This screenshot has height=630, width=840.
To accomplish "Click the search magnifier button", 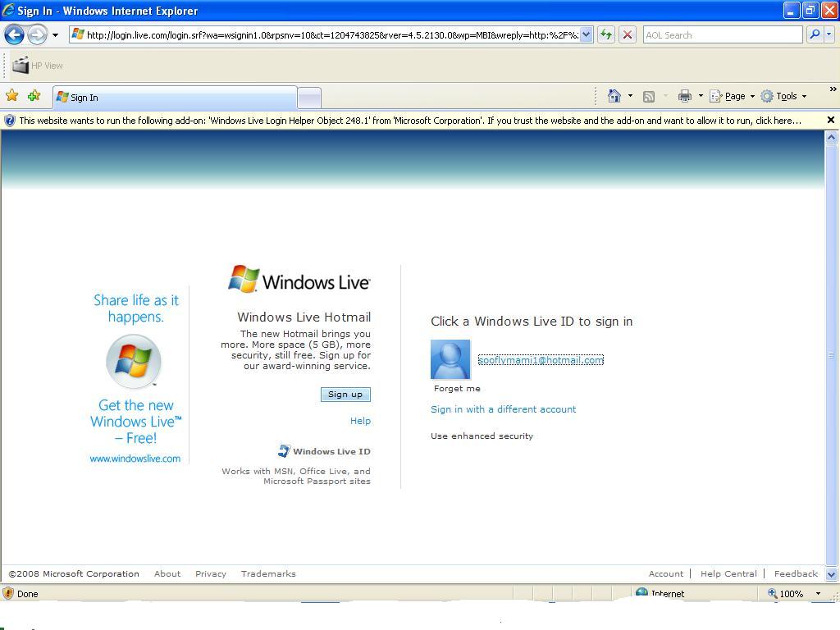I will (815, 34).
